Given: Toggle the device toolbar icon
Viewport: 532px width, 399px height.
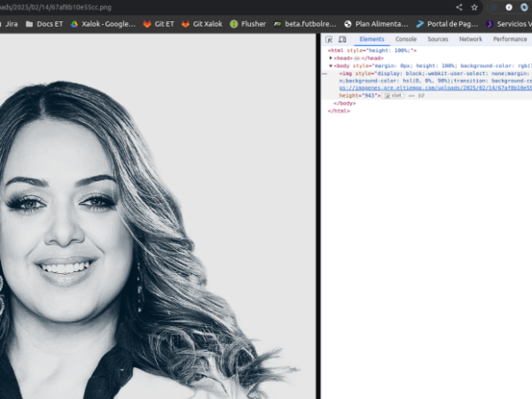Looking at the screenshot, I should [341, 40].
